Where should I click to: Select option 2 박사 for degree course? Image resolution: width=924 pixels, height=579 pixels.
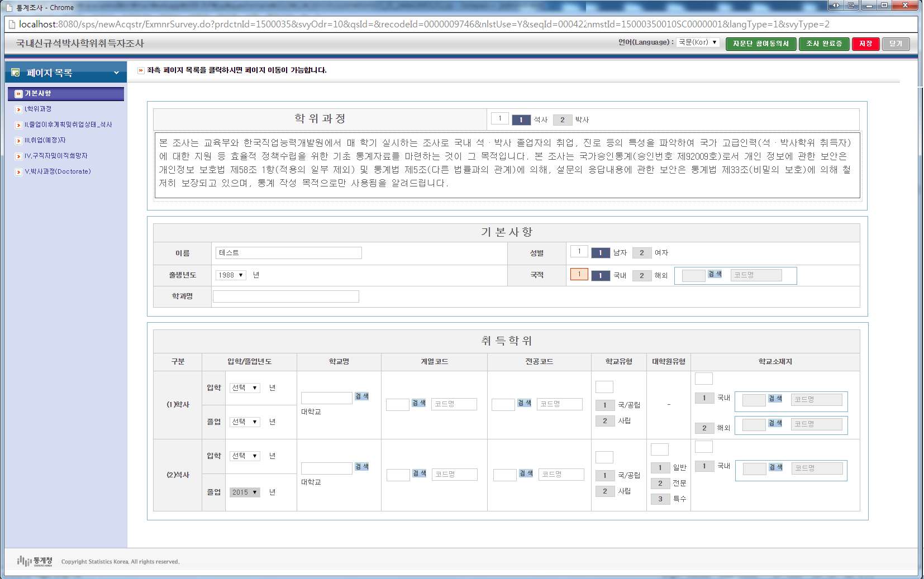(x=562, y=119)
